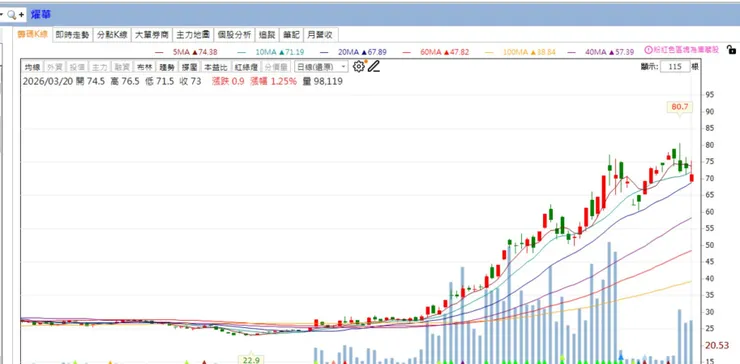Click the 顯示 bar count field showing 115
740x364 pixels.
[x=675, y=67]
